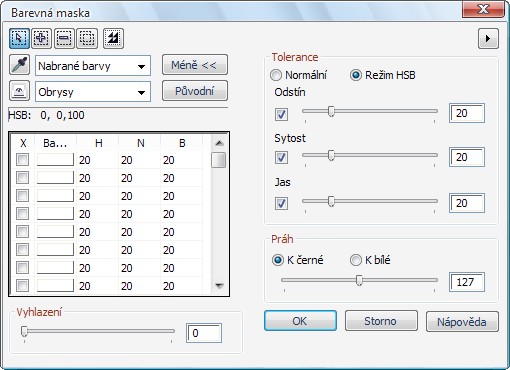Choose the additive mask mode icon
The image size is (510, 370).
(41, 38)
